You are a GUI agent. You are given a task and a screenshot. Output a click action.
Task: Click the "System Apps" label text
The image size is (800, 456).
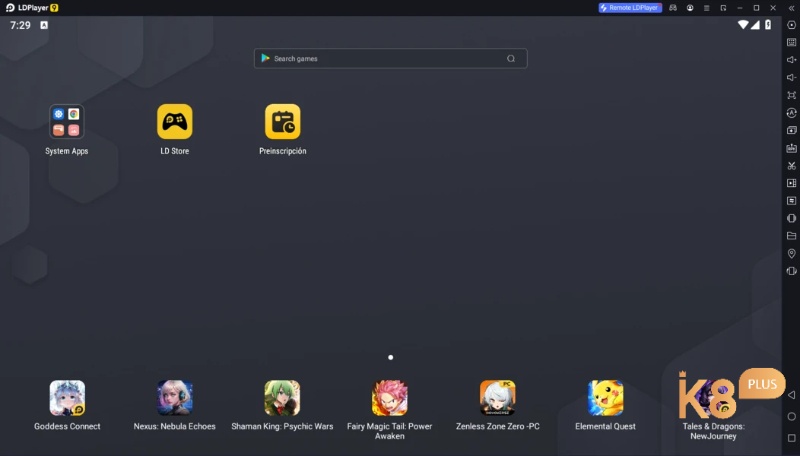[66, 151]
